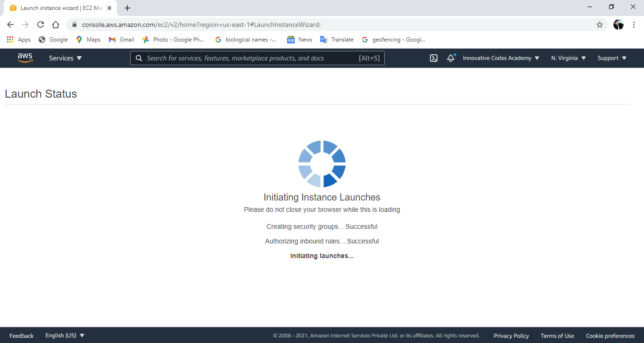
Task: Bookmark this page with the star icon
Action: [600, 25]
